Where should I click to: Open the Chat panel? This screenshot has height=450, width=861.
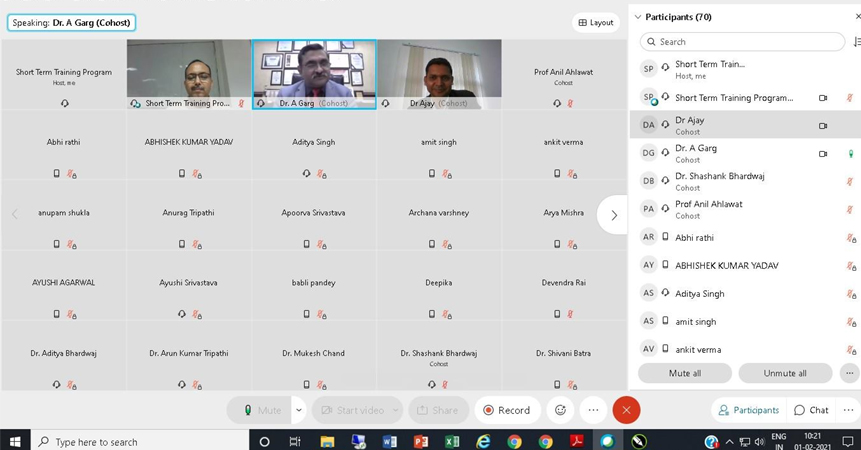[811, 410]
